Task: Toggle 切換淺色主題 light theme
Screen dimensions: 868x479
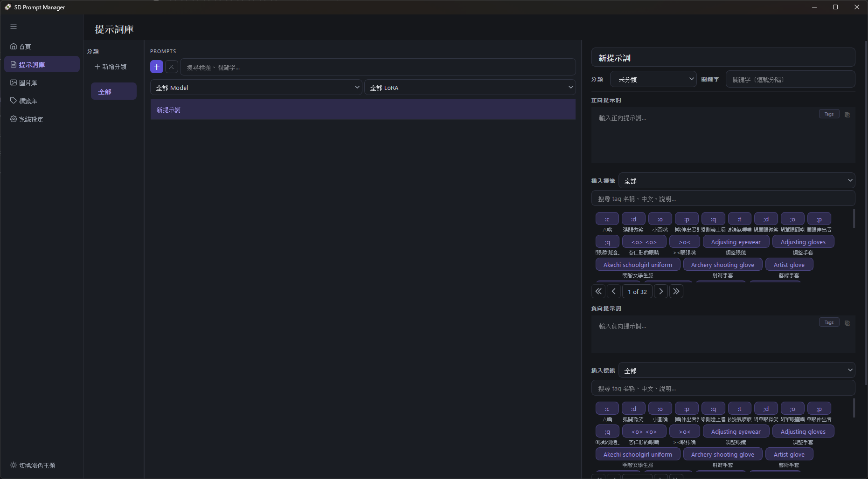Action: click(x=33, y=465)
